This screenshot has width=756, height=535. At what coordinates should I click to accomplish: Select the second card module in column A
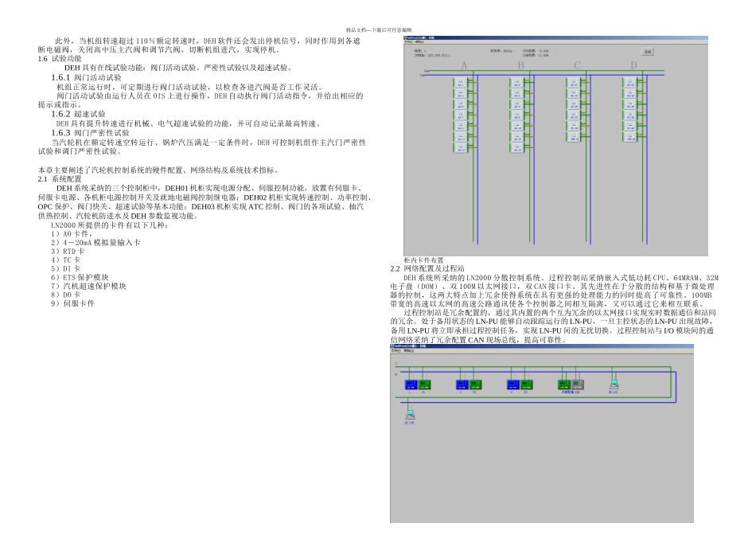pyautogui.click(x=461, y=94)
